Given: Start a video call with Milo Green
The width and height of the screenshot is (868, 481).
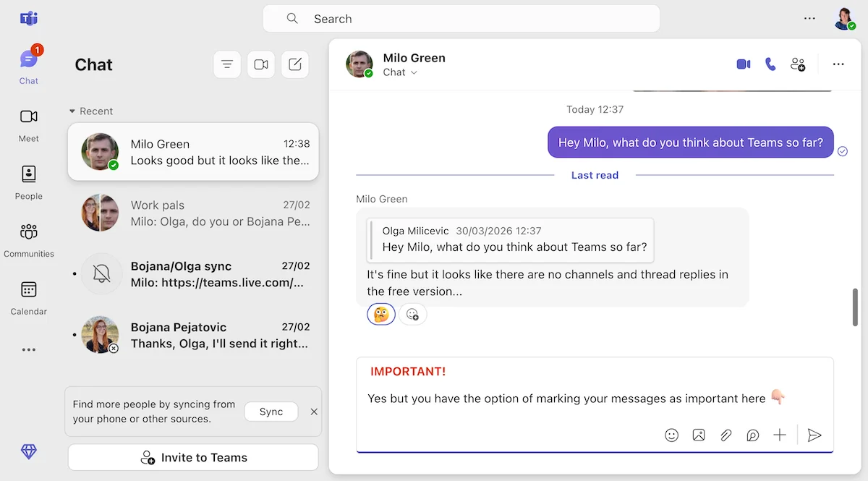Looking at the screenshot, I should [x=743, y=64].
